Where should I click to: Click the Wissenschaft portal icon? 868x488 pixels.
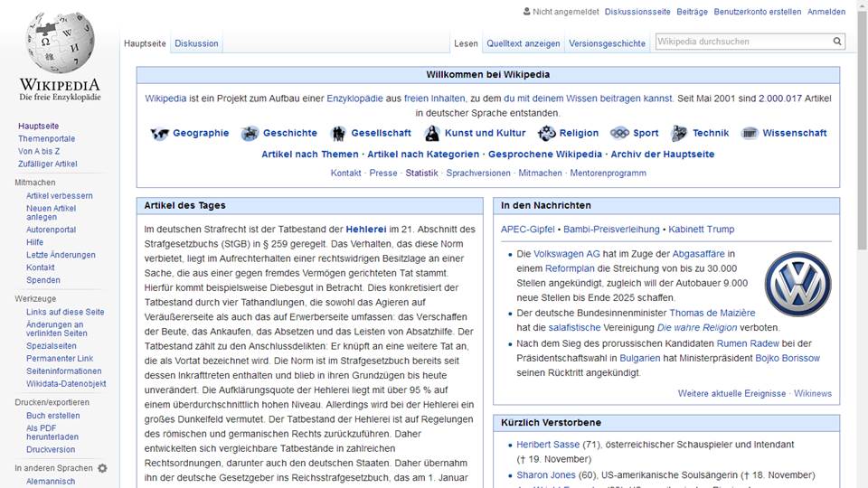pos(750,134)
